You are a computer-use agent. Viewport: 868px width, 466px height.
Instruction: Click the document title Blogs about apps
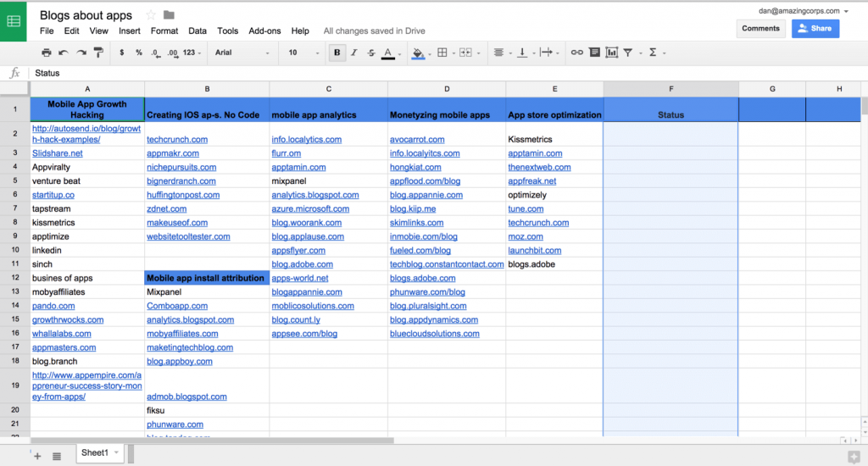[86, 15]
